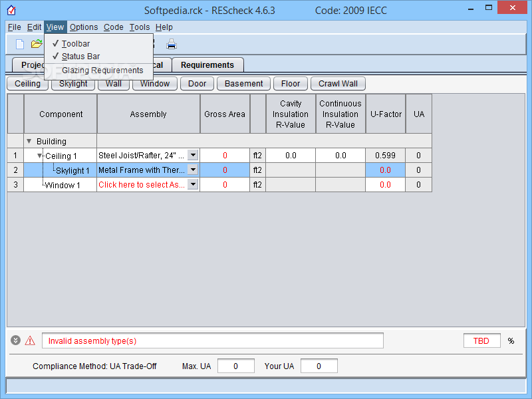Open the Tools menu
The height and width of the screenshot is (399, 532).
140,27
